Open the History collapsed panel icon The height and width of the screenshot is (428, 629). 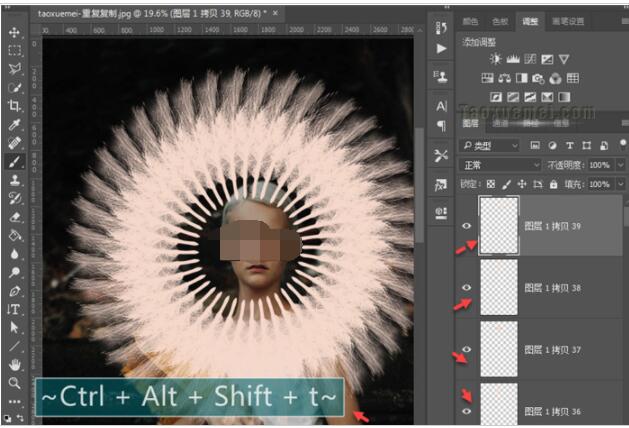pos(441,28)
